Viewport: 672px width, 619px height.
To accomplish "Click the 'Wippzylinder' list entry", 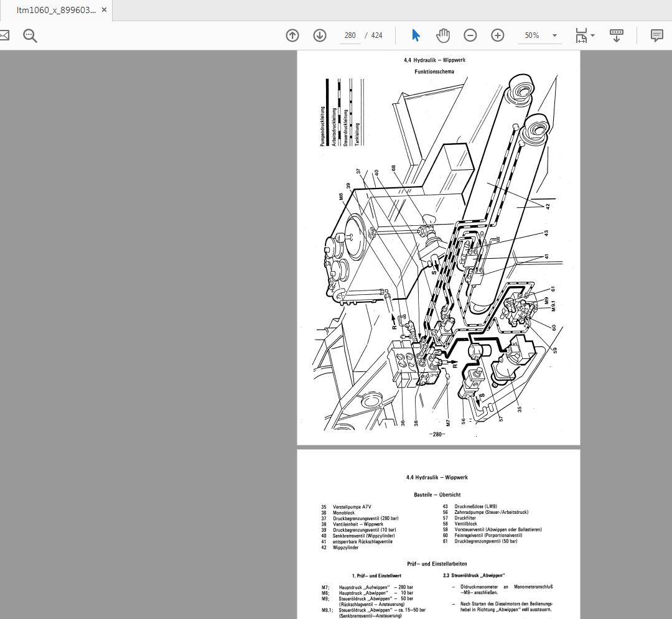I will pos(345,547).
